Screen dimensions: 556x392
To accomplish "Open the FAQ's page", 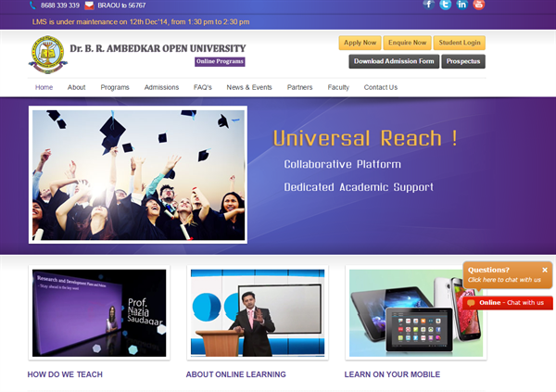I will click(203, 87).
